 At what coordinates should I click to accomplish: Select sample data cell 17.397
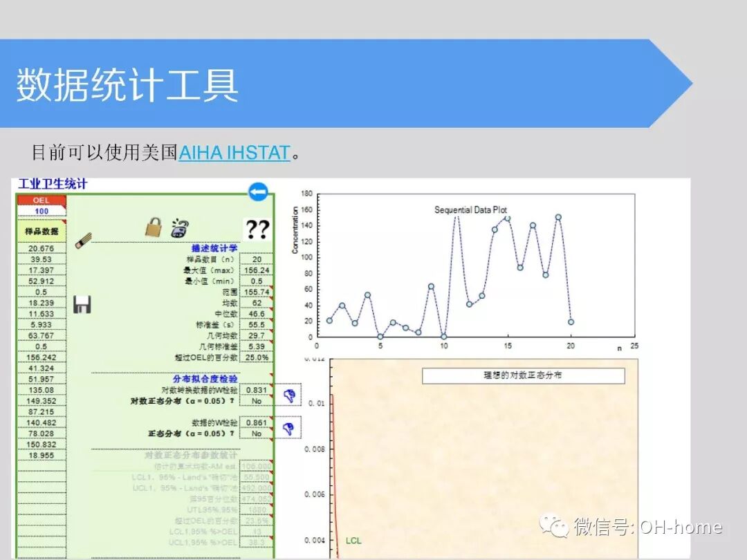tap(41, 270)
